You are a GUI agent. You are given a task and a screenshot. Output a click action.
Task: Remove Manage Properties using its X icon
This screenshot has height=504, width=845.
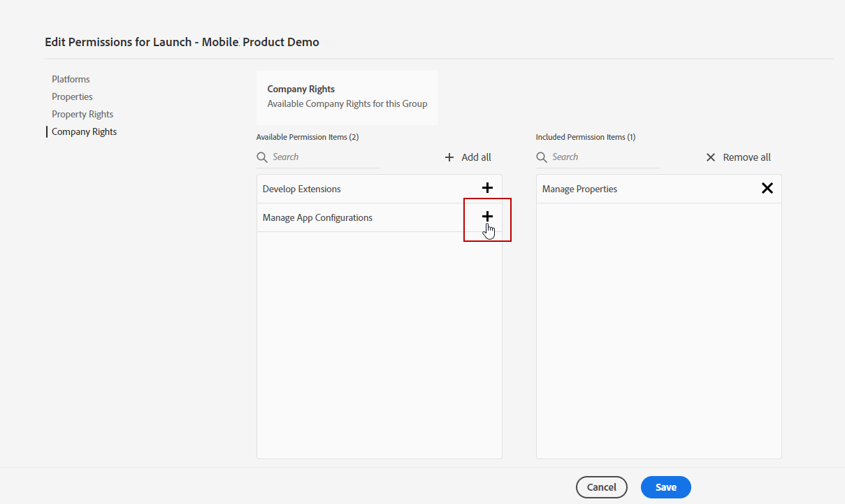click(767, 188)
